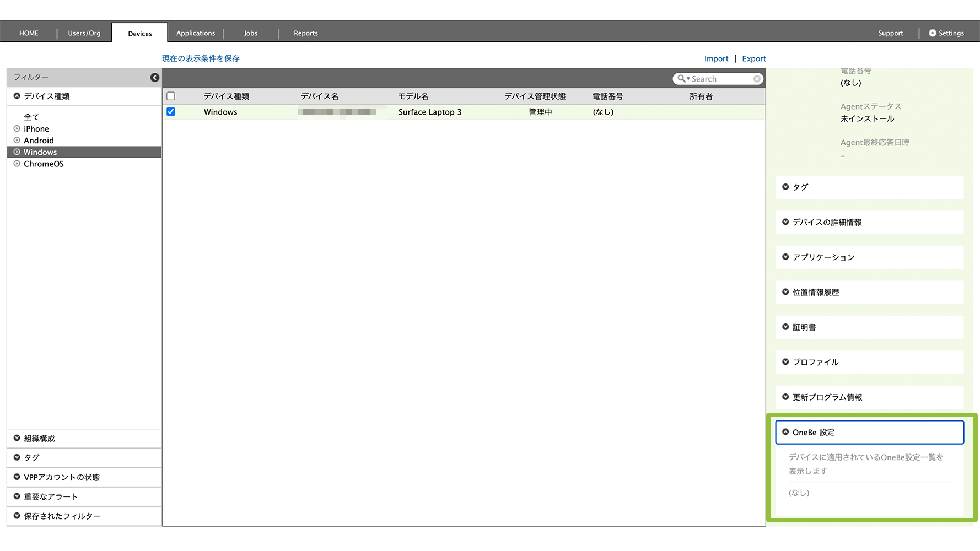Expand the 証明書 section
The width and height of the screenshot is (980, 551).
pos(870,327)
